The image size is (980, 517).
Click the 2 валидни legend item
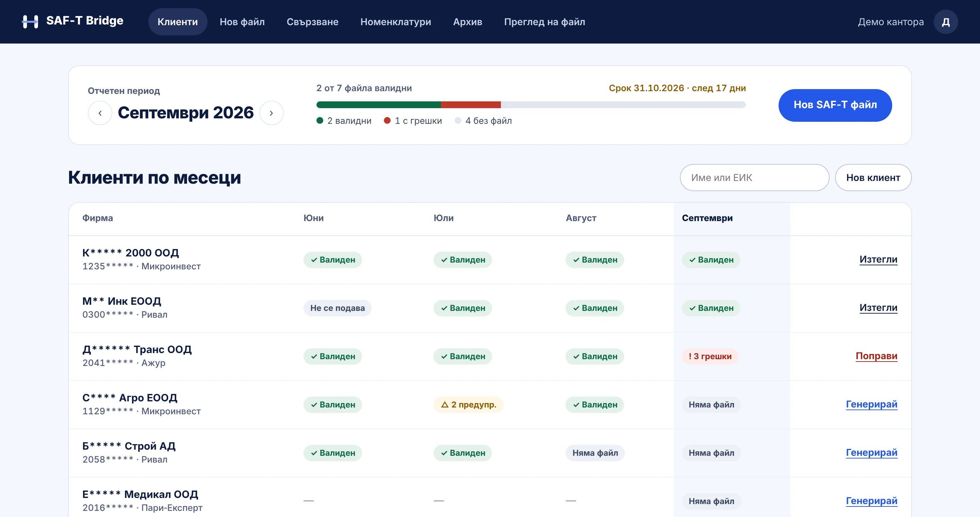click(344, 120)
